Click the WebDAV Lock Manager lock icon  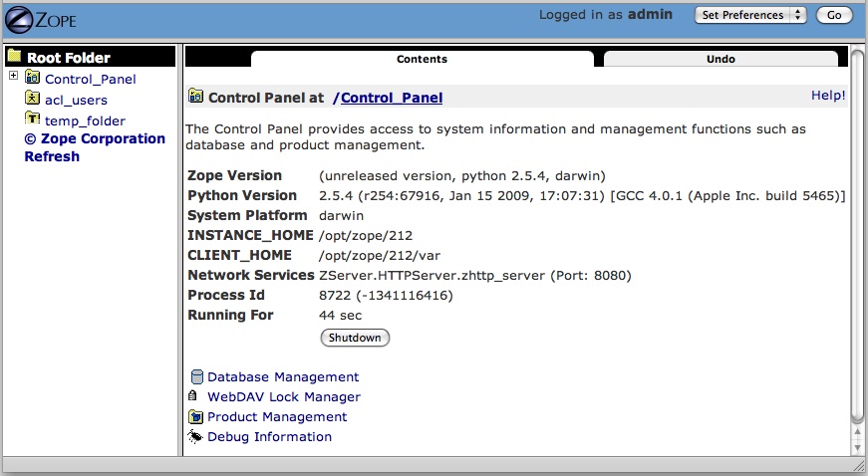[195, 396]
